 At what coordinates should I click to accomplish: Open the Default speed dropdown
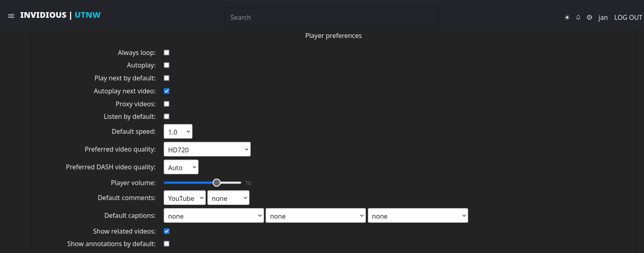pos(178,132)
